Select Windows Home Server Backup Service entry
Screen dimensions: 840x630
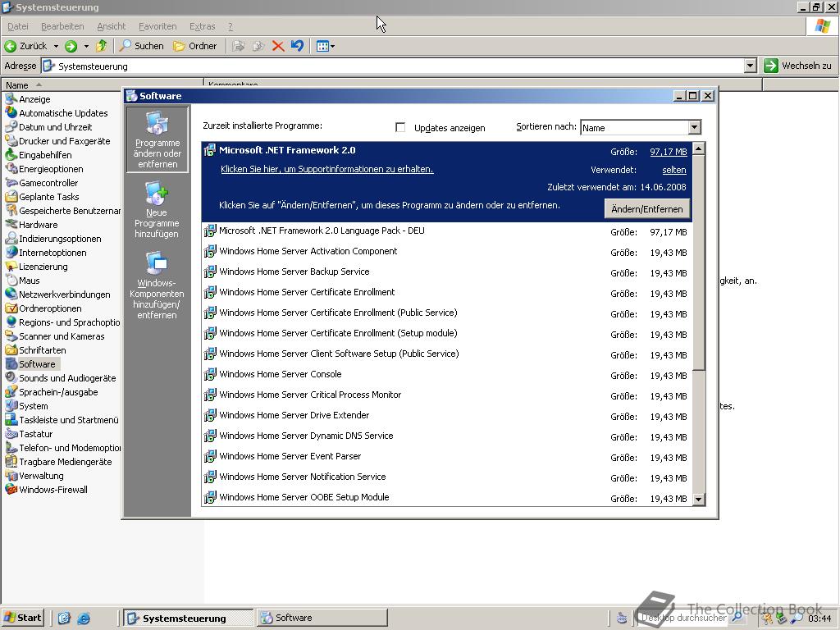coord(447,272)
